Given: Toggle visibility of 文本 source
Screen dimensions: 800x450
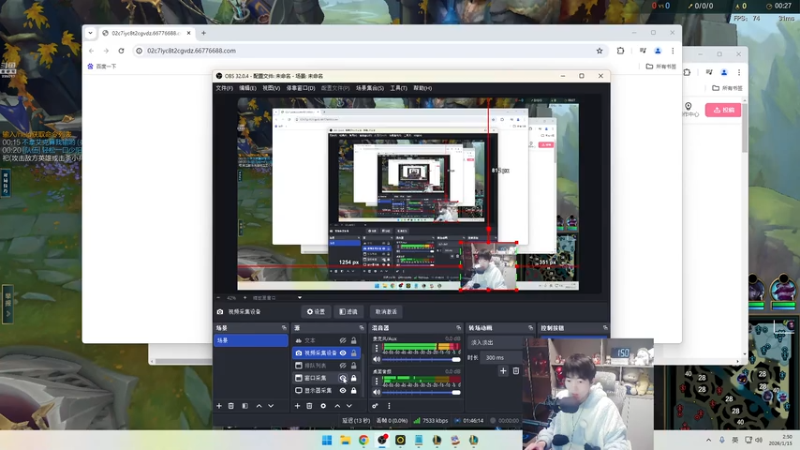Looking at the screenshot, I should pyautogui.click(x=343, y=340).
